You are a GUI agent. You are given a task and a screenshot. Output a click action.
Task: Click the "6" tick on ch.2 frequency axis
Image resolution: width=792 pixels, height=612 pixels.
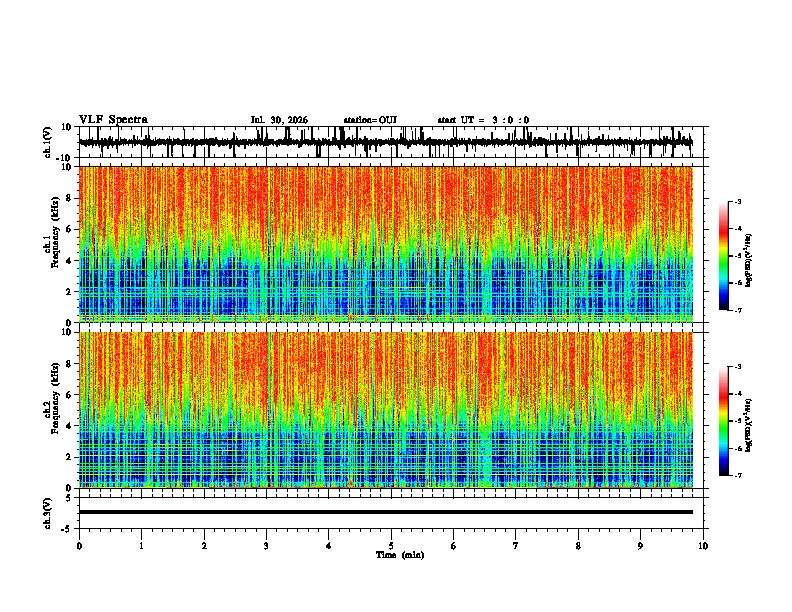(x=70, y=395)
